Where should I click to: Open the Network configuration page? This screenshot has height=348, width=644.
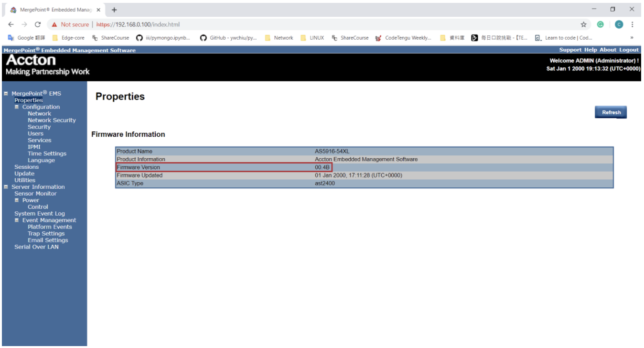click(39, 114)
